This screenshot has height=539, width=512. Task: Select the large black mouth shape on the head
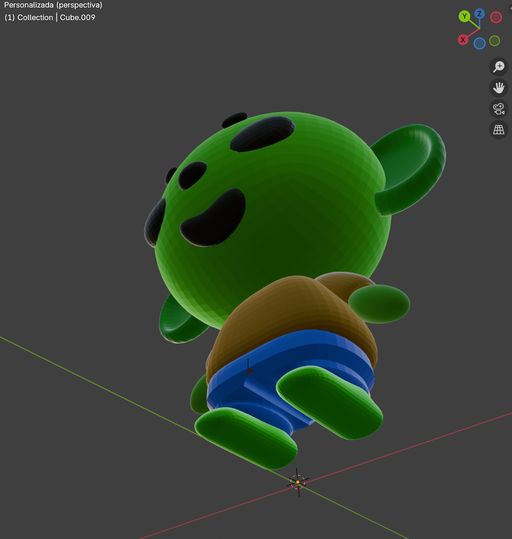pos(214,217)
